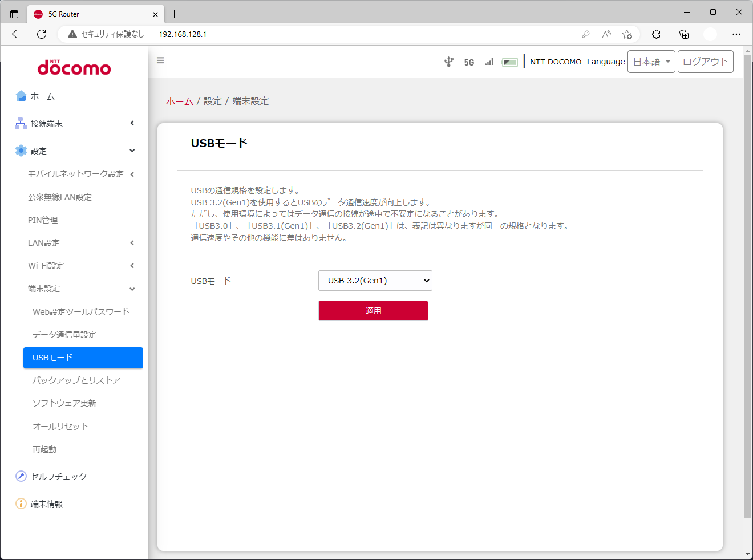This screenshot has height=560, width=753.
Task: Click the hamburger menu icon
Action: click(160, 60)
